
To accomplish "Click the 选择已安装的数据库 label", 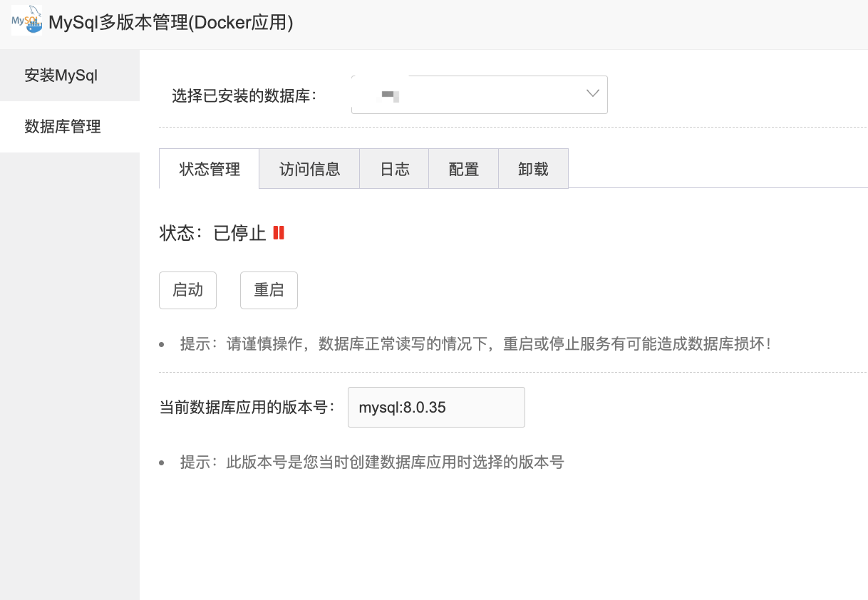I will point(244,95).
